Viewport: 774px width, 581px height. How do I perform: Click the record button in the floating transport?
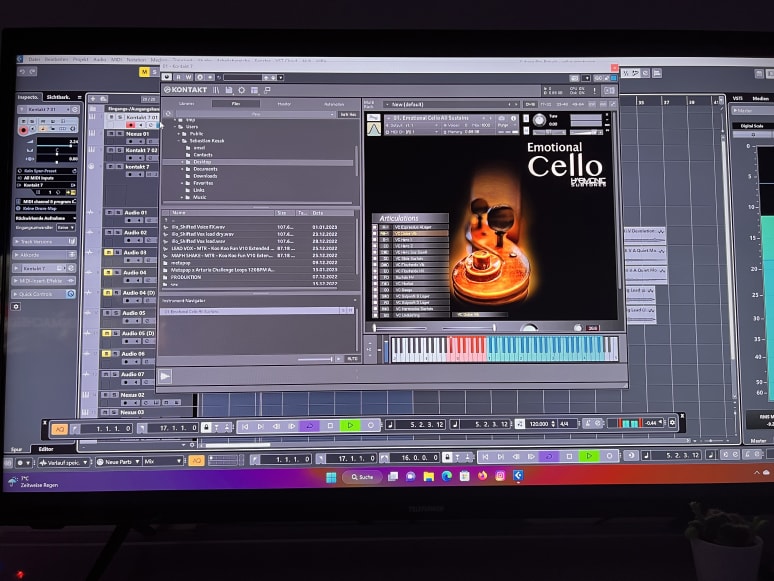pos(371,426)
